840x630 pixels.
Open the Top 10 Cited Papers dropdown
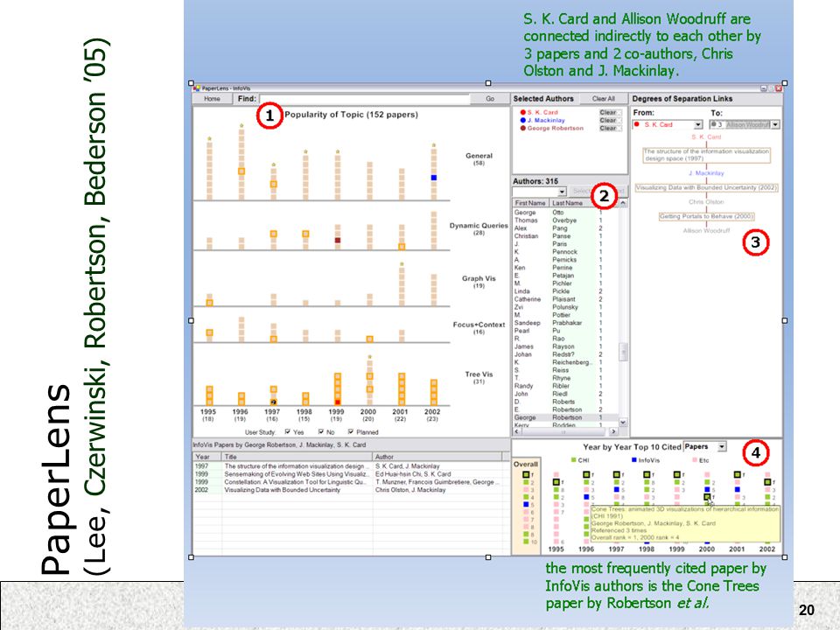[722, 447]
